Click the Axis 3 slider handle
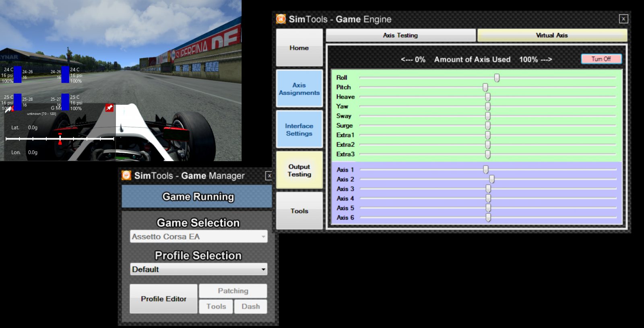 tap(488, 189)
